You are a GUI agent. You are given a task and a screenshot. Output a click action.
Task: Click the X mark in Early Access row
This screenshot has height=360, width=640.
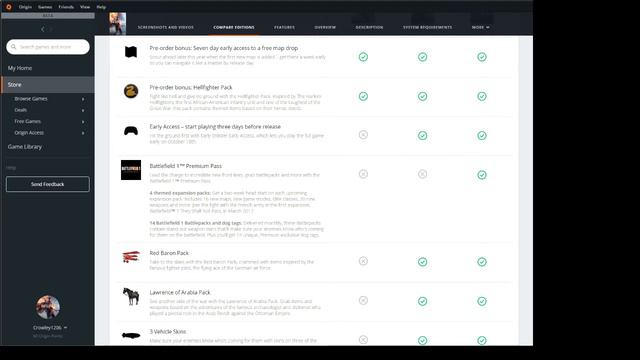[363, 135]
